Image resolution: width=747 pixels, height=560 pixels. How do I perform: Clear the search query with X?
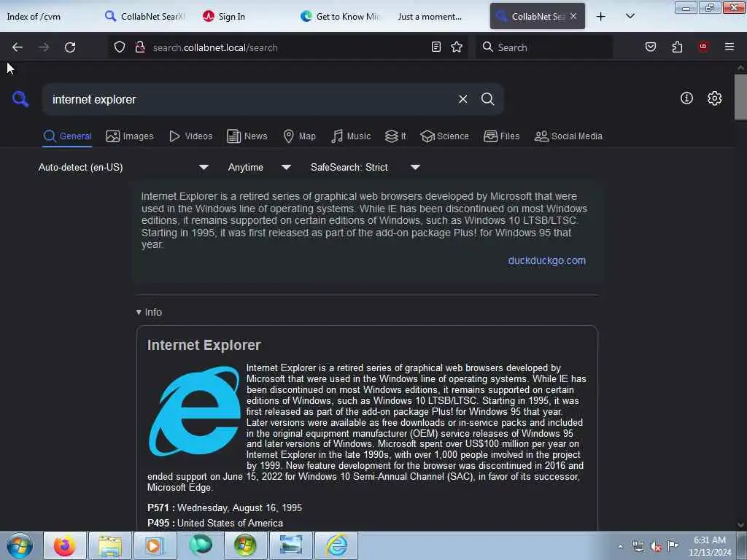(462, 99)
